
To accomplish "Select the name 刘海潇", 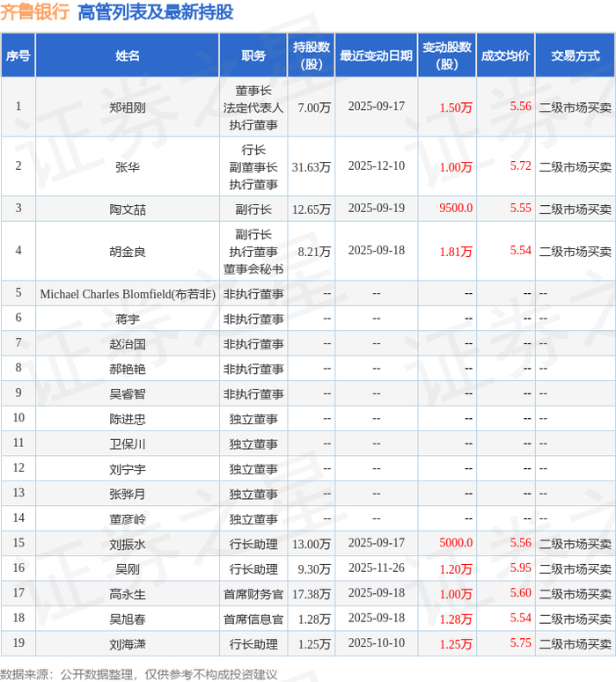I will [127, 644].
